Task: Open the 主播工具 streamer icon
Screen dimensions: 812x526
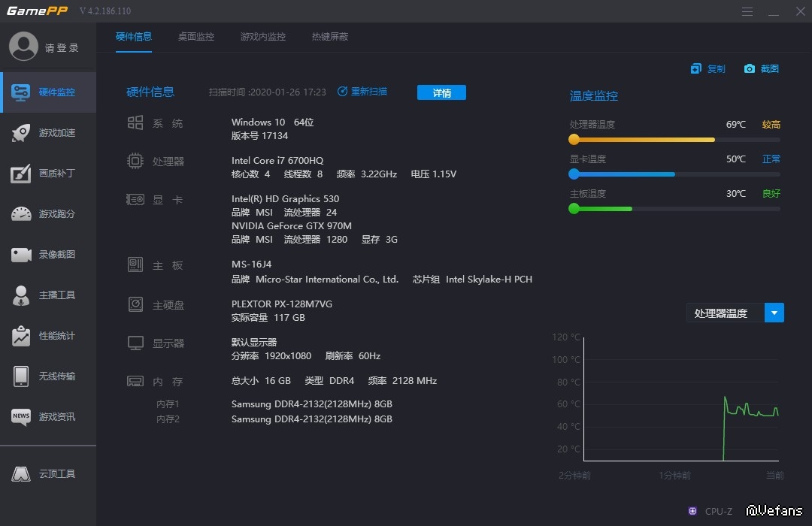Action: [x=21, y=295]
